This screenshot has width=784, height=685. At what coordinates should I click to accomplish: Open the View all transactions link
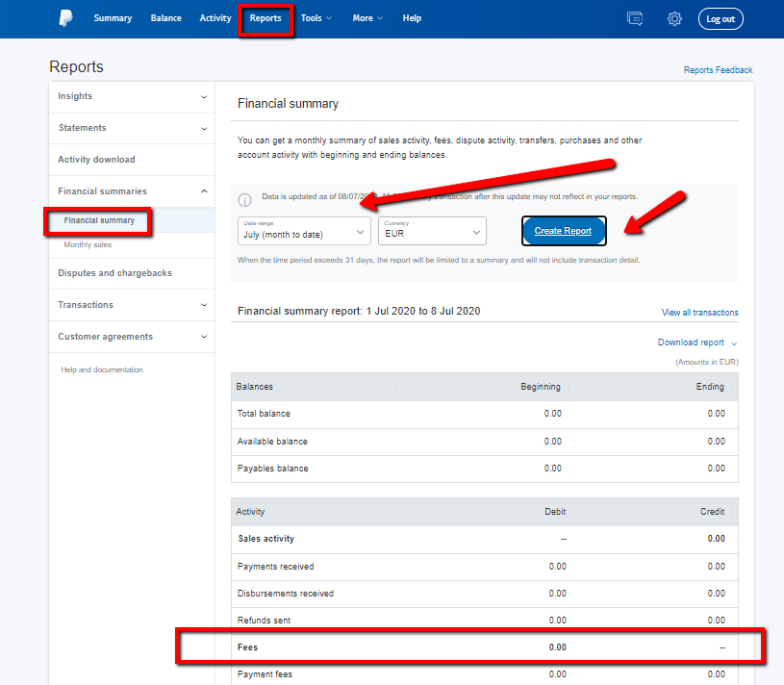[x=699, y=313]
